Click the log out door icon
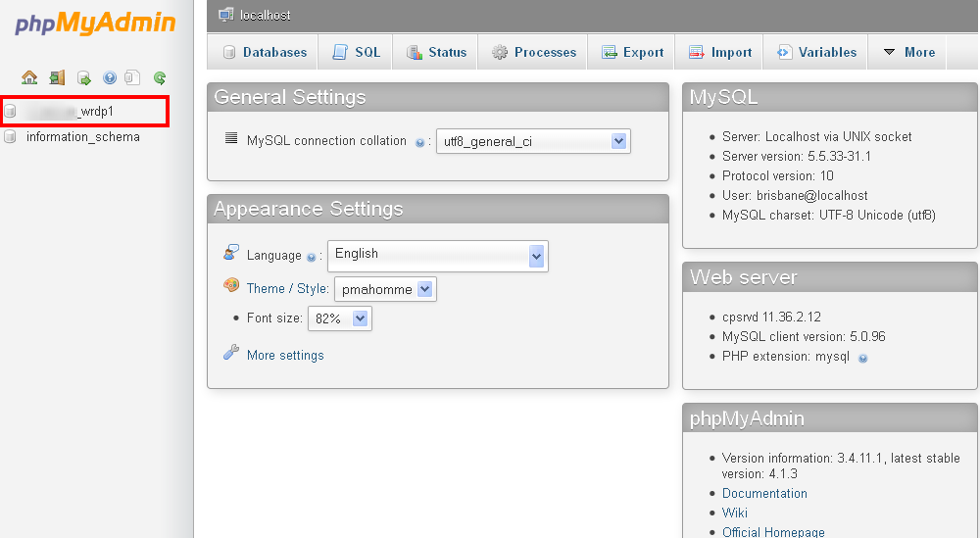This screenshot has height=538, width=980. 57,77
